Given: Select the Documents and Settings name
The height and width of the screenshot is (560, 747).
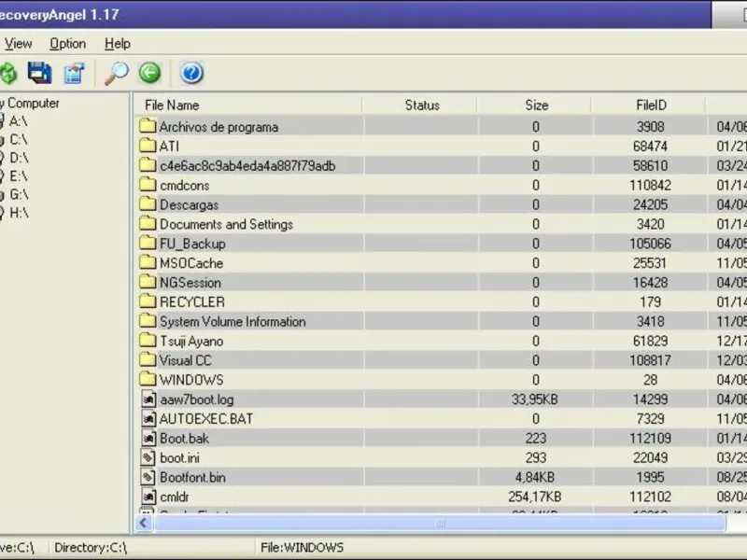Looking at the screenshot, I should pos(226,224).
